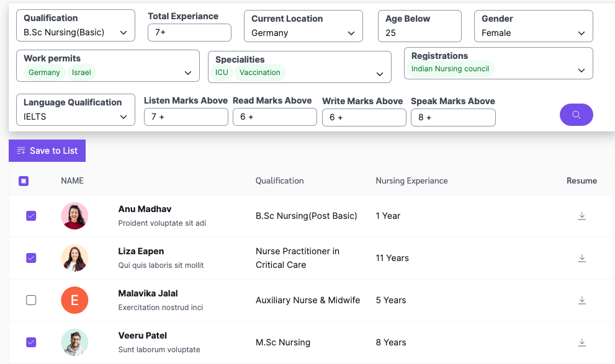This screenshot has height=364, width=615.
Task: Select Malavika Jalal's row checkbox
Action: coord(31,300)
